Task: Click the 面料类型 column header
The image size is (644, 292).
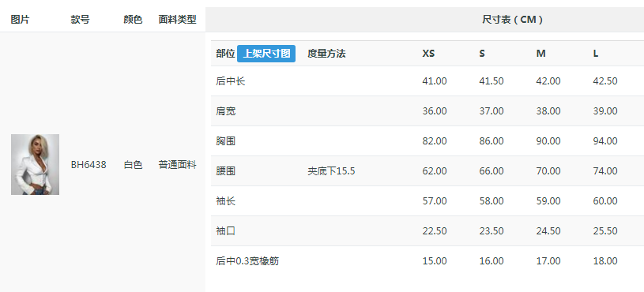Action: pyautogui.click(x=178, y=19)
